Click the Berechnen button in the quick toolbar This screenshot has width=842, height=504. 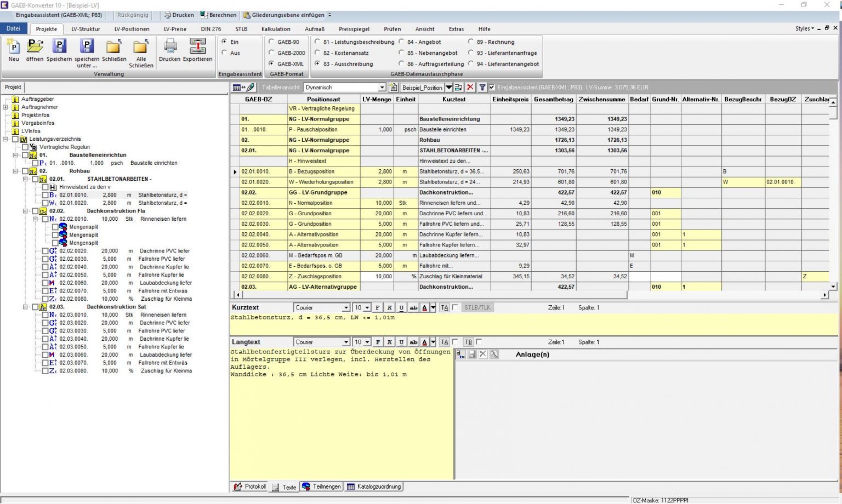coord(218,15)
